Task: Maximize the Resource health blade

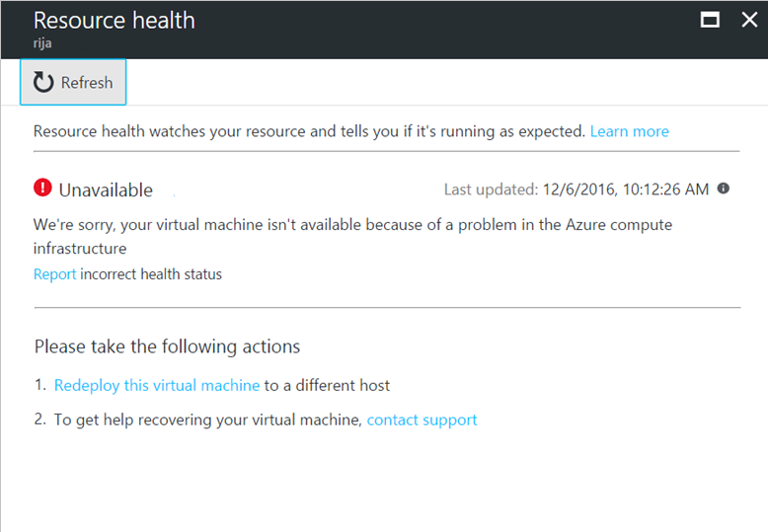Action: 710,20
